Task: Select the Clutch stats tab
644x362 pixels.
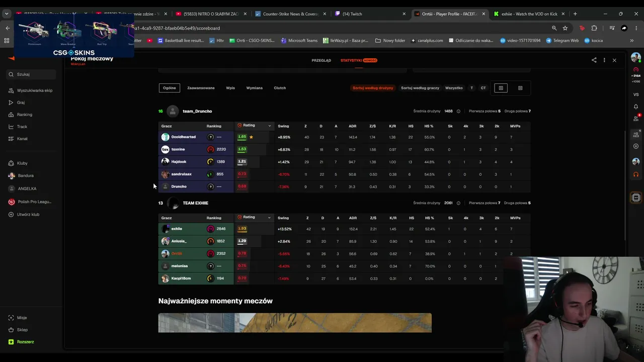Action: [x=280, y=88]
